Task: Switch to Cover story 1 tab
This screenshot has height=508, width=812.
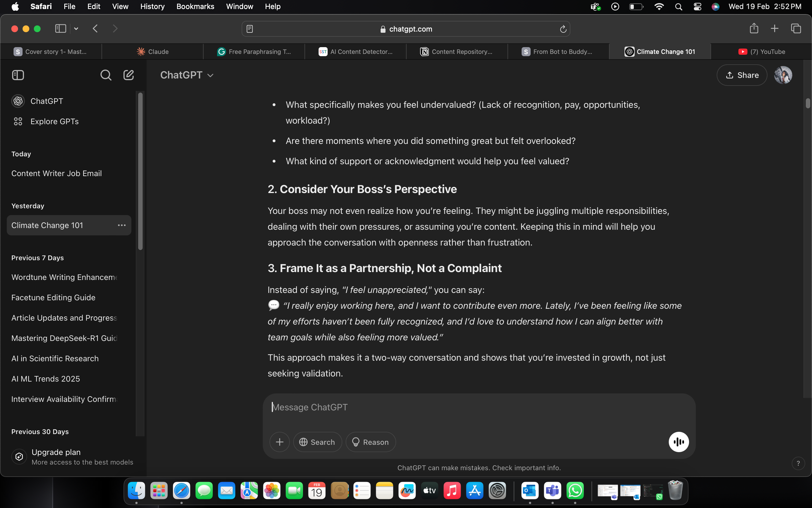Action: pos(51,52)
